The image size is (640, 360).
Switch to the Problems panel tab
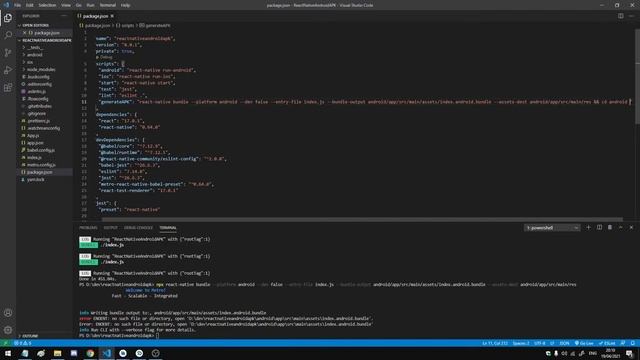click(x=88, y=228)
